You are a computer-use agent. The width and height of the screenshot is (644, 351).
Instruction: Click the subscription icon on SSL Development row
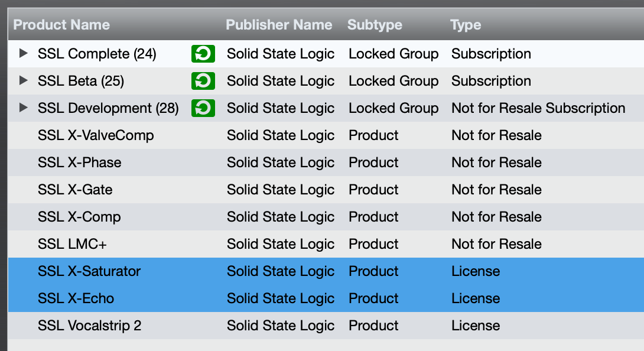[203, 108]
